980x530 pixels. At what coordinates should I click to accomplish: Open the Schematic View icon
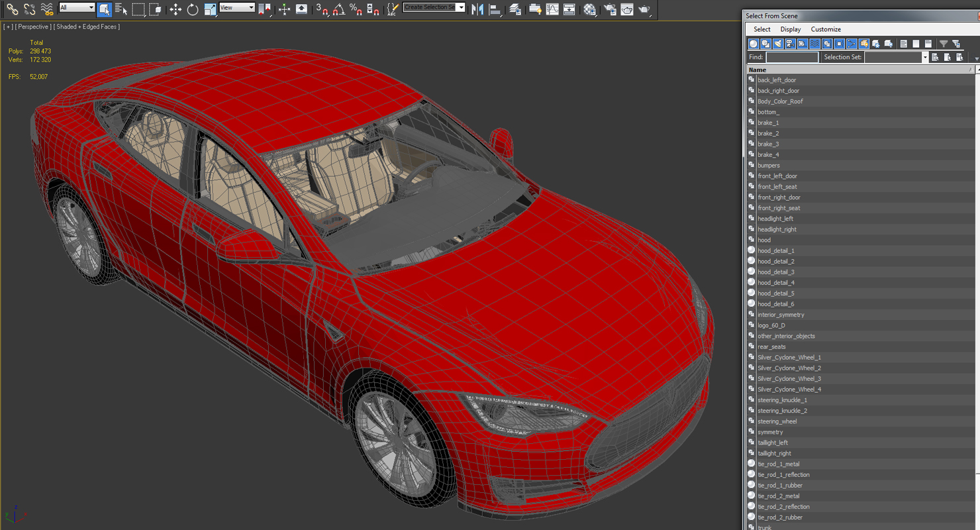[x=569, y=9]
